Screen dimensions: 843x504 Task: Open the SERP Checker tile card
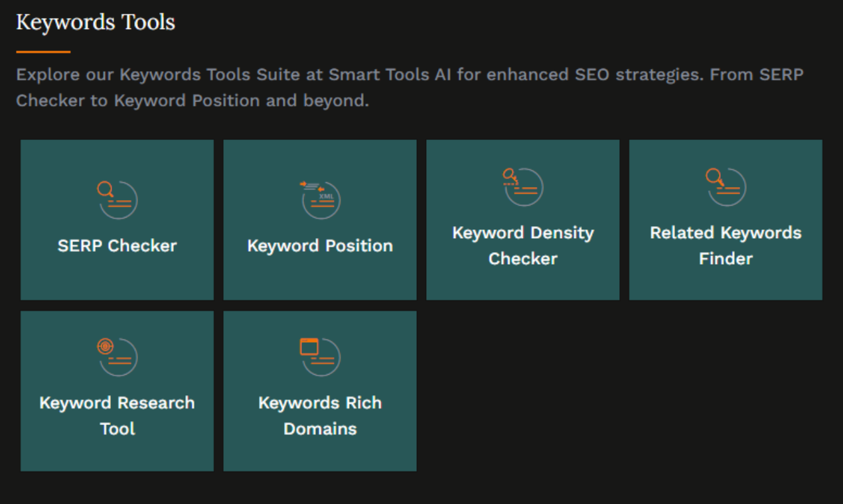(117, 279)
